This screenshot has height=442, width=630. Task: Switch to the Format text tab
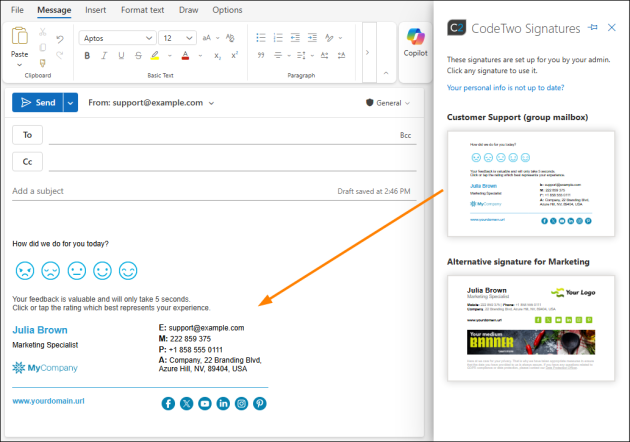click(x=143, y=10)
